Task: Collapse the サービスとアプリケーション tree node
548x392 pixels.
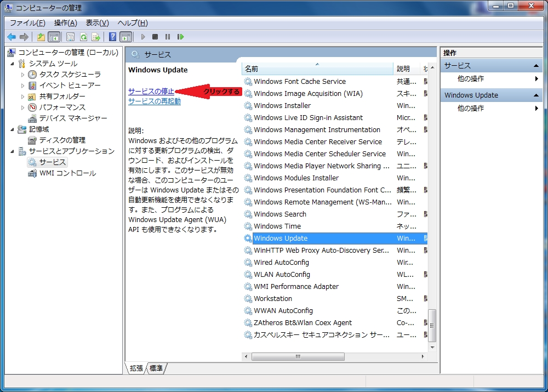Action: 13,151
